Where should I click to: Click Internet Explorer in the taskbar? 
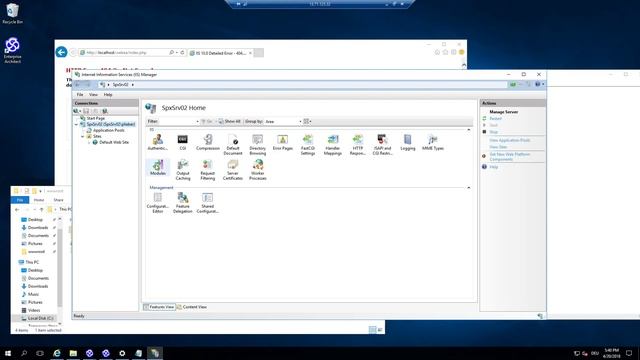point(57,353)
